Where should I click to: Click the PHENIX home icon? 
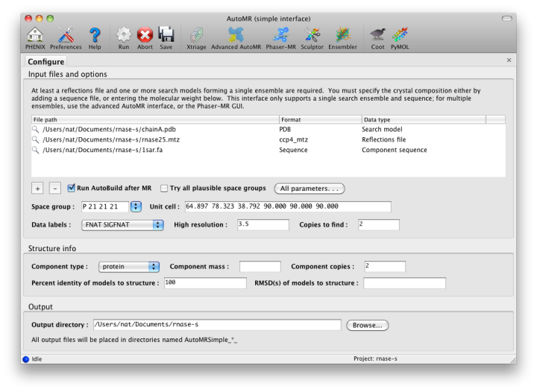click(x=35, y=35)
